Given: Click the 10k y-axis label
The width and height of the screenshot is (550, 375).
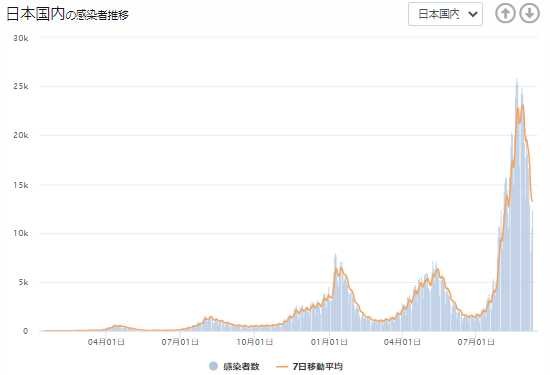Looking at the screenshot, I should [x=21, y=233].
